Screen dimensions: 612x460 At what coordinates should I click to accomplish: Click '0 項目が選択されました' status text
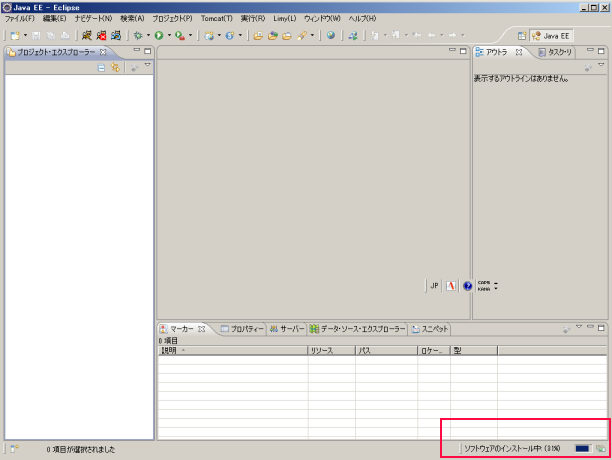[81, 449]
